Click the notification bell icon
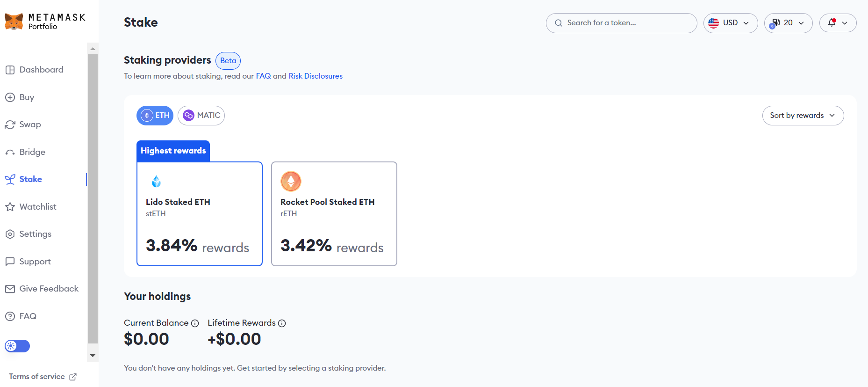 pos(832,22)
